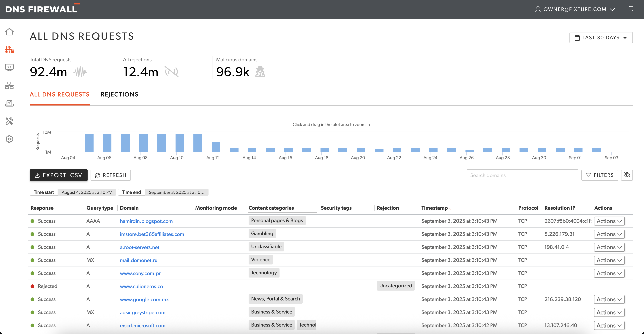
Task: Open Actions dropdown for hamirdin.blogspot.com row
Action: point(609,221)
